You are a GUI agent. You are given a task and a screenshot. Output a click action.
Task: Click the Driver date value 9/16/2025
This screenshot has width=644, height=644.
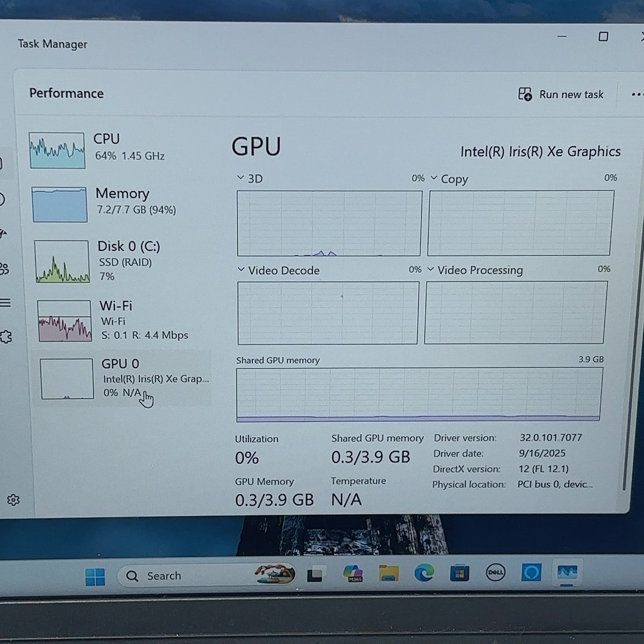(542, 453)
